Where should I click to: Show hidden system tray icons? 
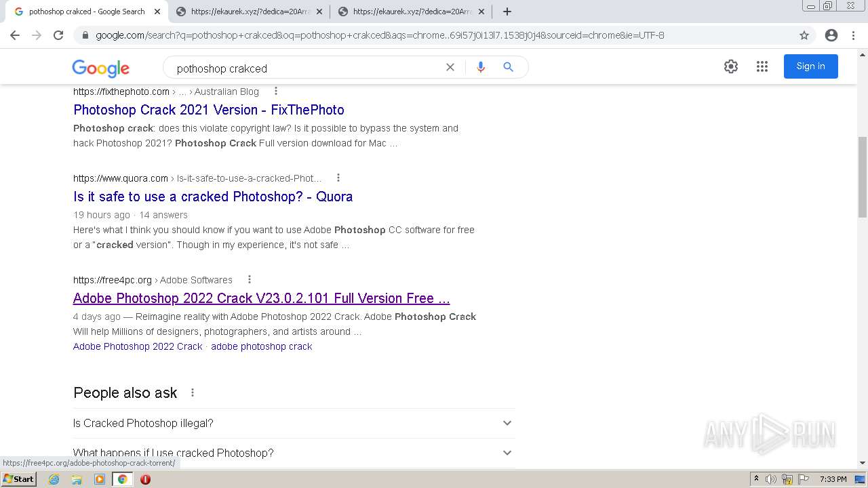pyautogui.click(x=756, y=479)
